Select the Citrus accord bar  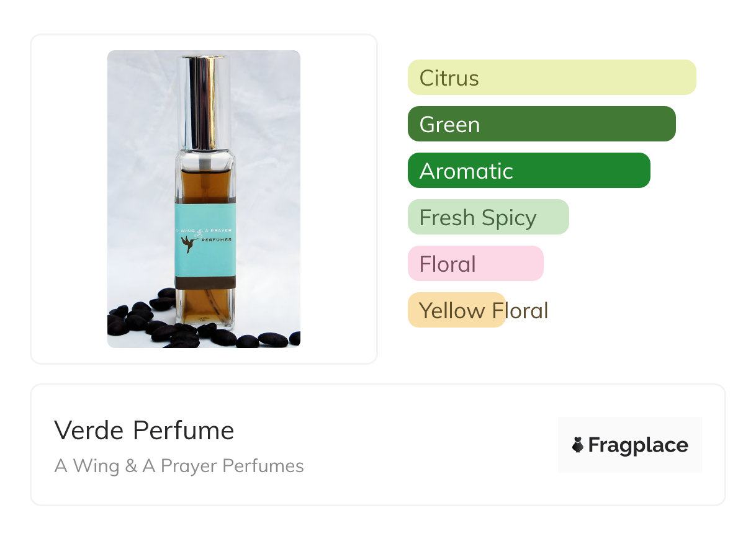pyautogui.click(x=551, y=78)
